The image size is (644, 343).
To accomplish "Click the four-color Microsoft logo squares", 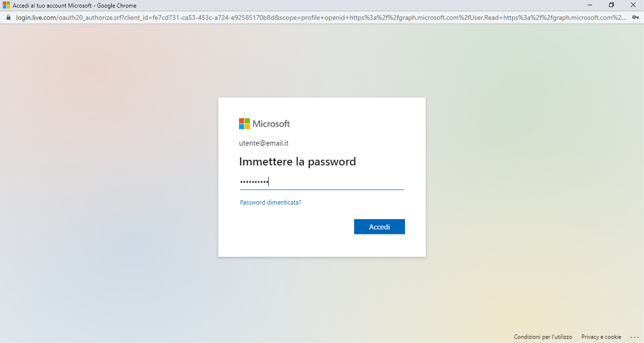I will [245, 124].
